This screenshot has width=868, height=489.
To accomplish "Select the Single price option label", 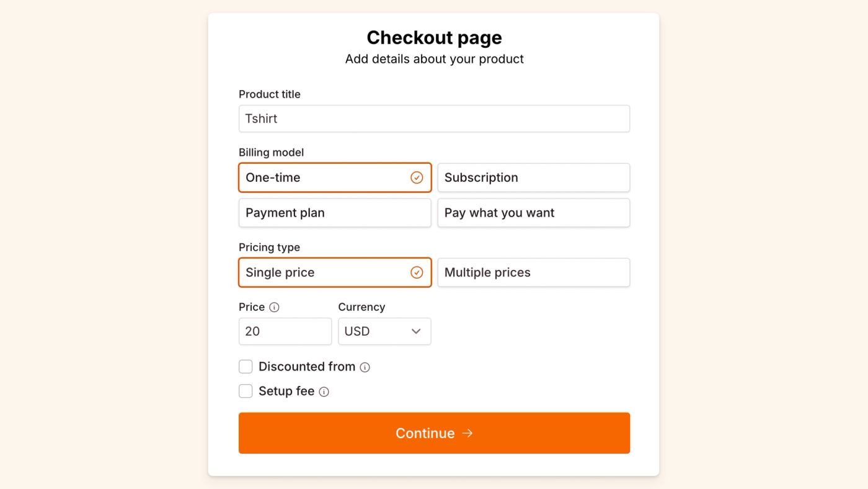I will click(280, 272).
